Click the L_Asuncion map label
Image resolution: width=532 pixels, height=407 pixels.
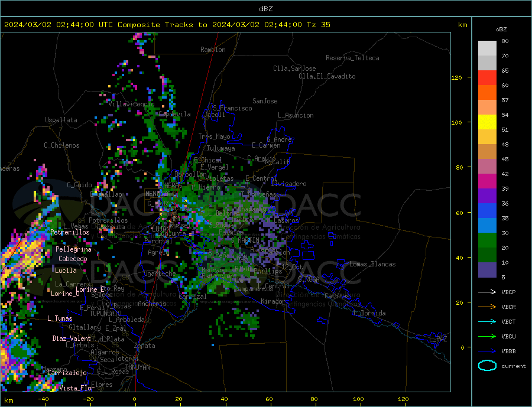[296, 115]
